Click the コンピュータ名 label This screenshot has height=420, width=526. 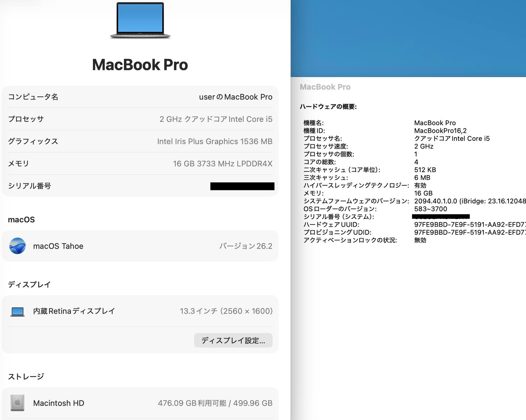point(33,97)
